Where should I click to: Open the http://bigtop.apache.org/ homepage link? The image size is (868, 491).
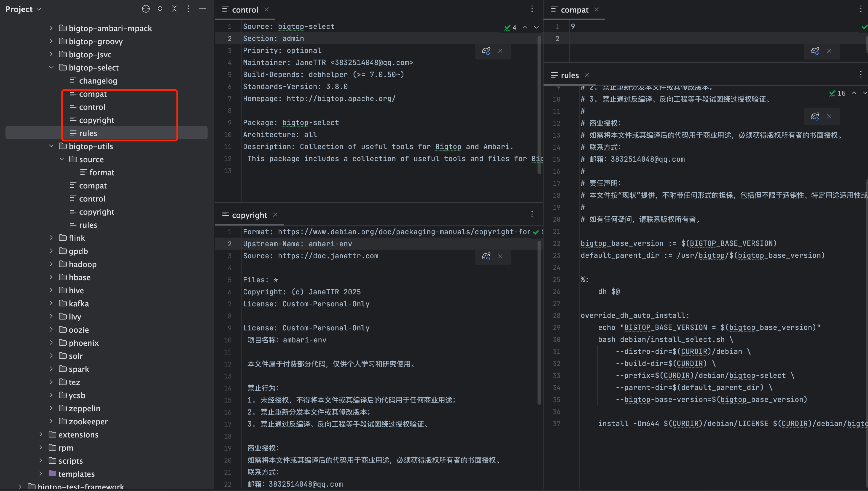[x=341, y=99]
